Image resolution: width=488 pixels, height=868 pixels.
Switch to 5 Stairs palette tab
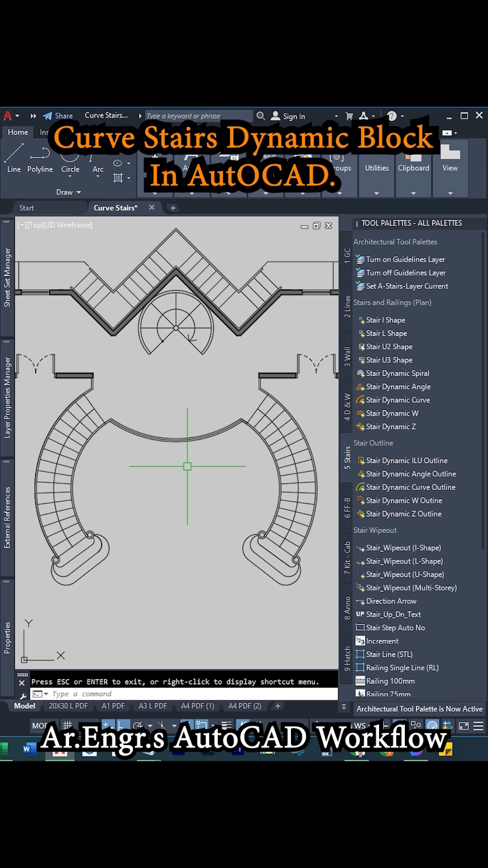347,457
